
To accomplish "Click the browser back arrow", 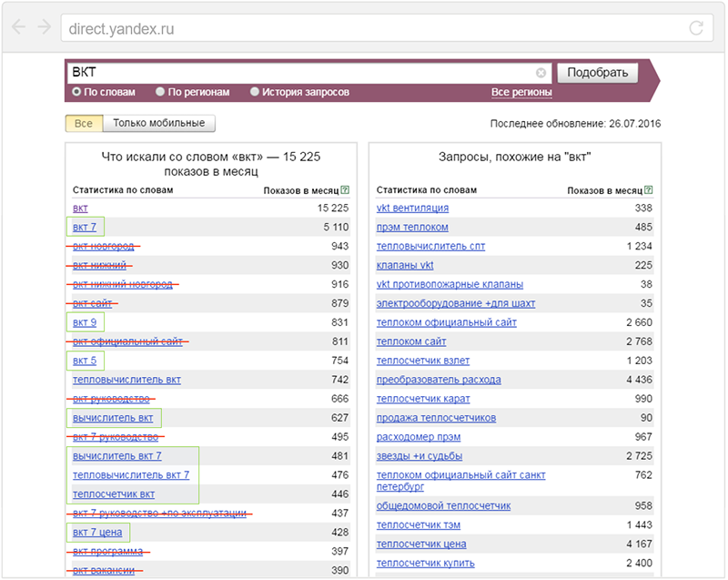I will (x=18, y=27).
